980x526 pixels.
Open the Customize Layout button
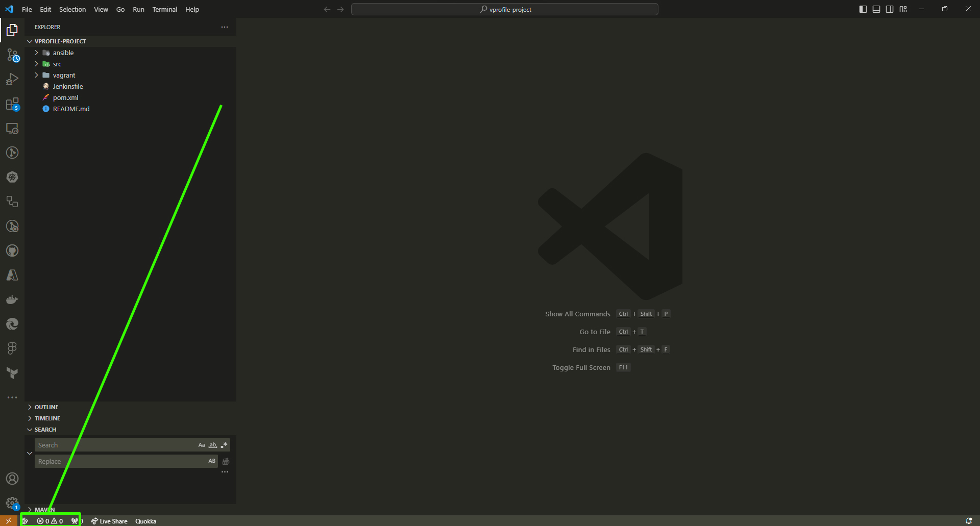[x=903, y=9]
